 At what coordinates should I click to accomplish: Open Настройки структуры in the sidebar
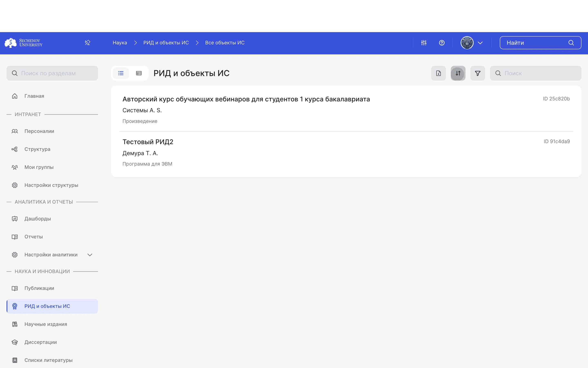(52, 185)
